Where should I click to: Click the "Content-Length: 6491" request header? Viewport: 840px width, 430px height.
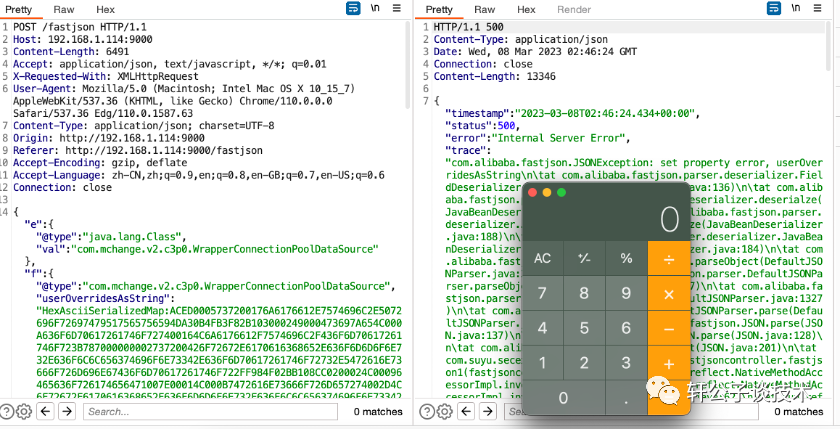[71, 51]
